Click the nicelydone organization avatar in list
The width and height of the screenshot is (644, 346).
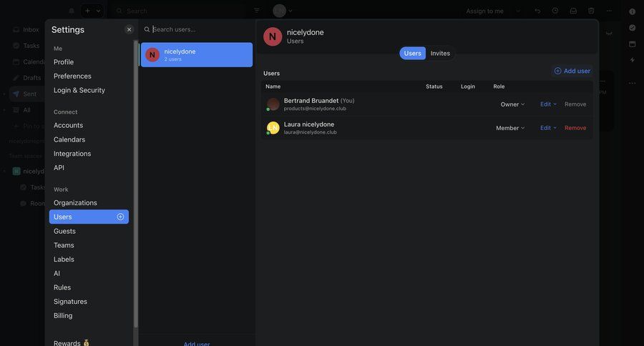pyautogui.click(x=152, y=54)
